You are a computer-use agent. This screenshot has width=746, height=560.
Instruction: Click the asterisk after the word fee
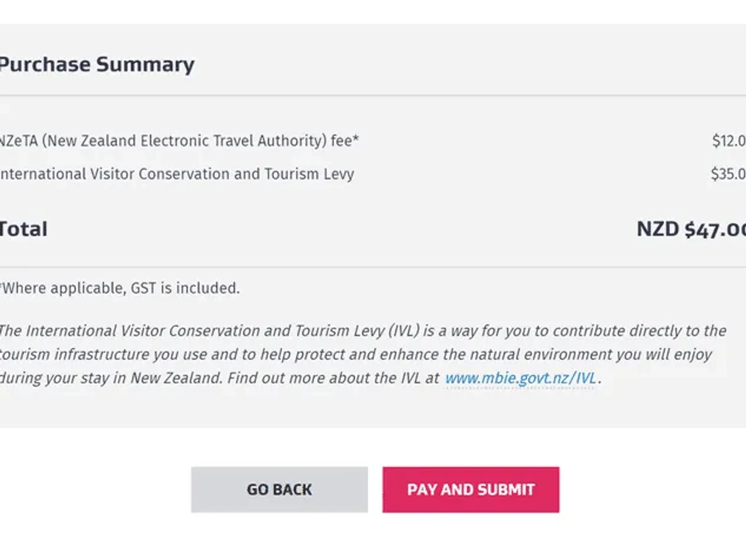(356, 139)
